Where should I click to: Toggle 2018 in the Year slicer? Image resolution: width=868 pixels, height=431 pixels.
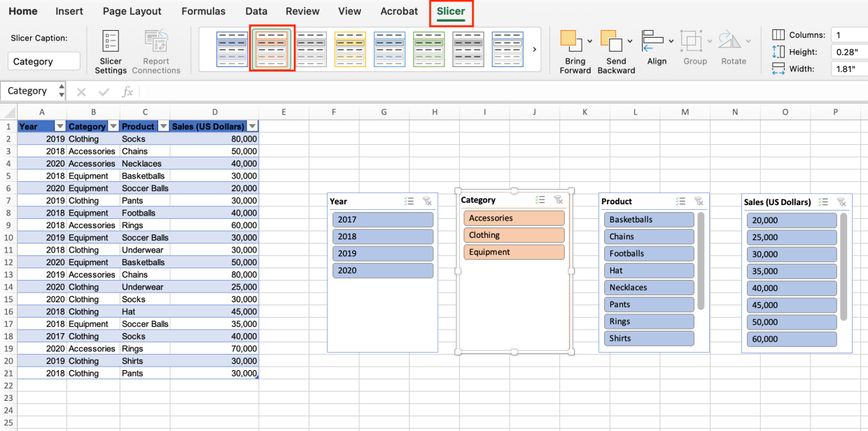click(x=383, y=236)
